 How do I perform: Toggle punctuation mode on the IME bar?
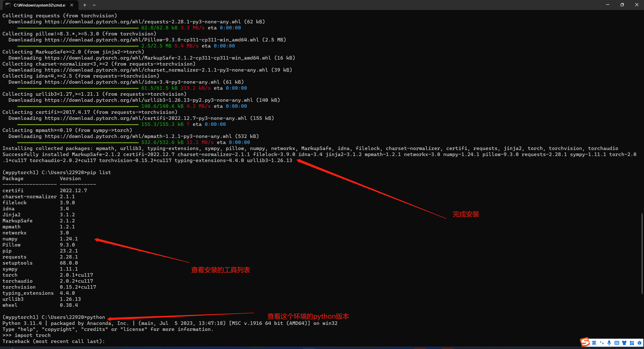click(x=602, y=343)
